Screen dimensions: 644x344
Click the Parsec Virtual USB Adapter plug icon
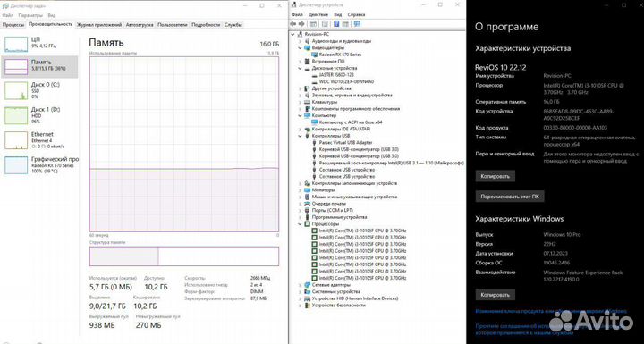click(315, 142)
